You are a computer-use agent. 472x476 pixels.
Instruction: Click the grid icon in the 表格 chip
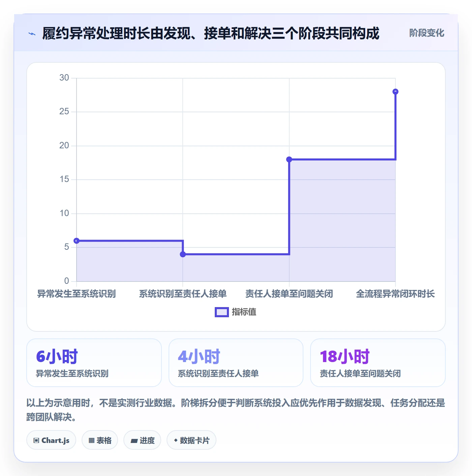coord(91,440)
